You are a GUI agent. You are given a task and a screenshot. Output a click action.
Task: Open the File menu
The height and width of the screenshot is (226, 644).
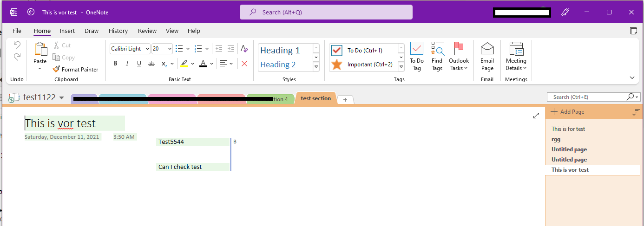click(17, 31)
